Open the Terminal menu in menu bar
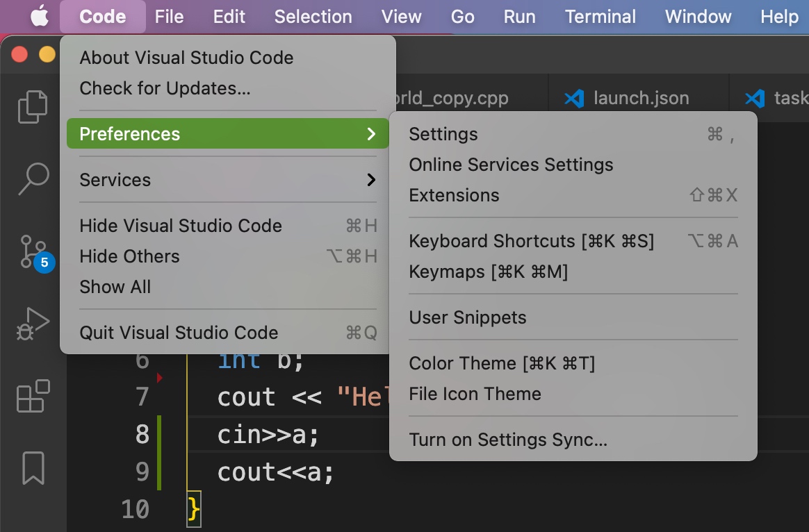The image size is (809, 532). point(600,17)
